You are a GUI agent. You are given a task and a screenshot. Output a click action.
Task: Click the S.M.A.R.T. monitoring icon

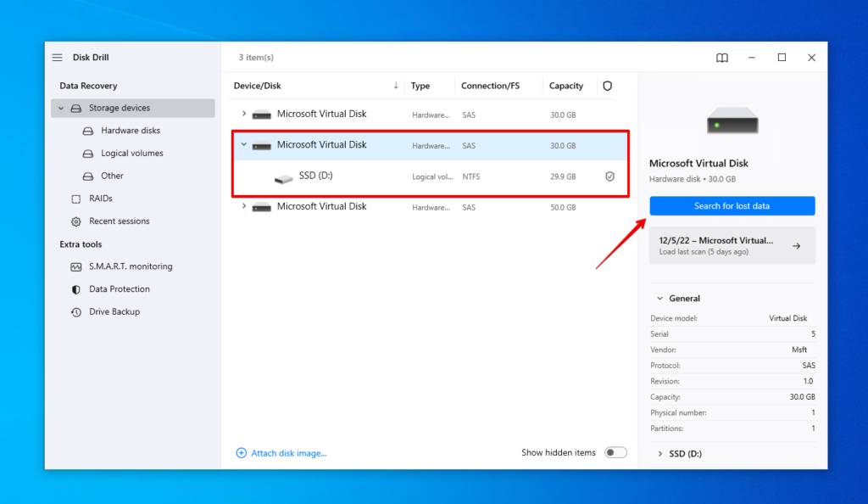(x=77, y=266)
